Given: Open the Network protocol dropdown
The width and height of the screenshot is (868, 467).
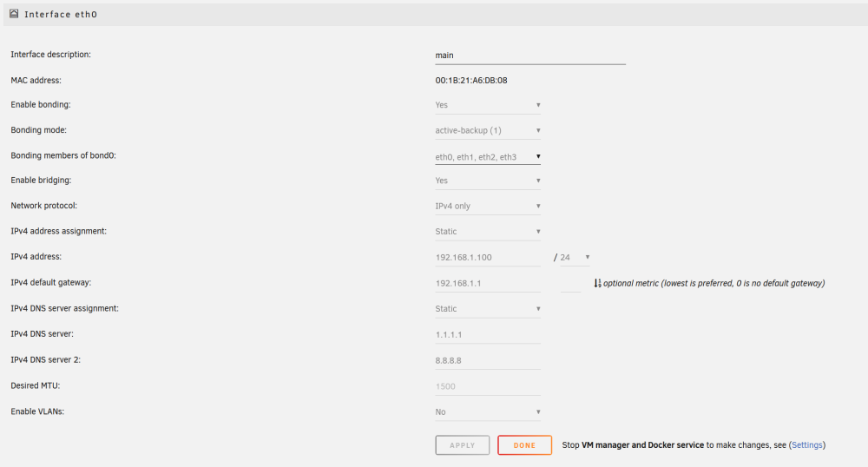Looking at the screenshot, I should click(488, 207).
